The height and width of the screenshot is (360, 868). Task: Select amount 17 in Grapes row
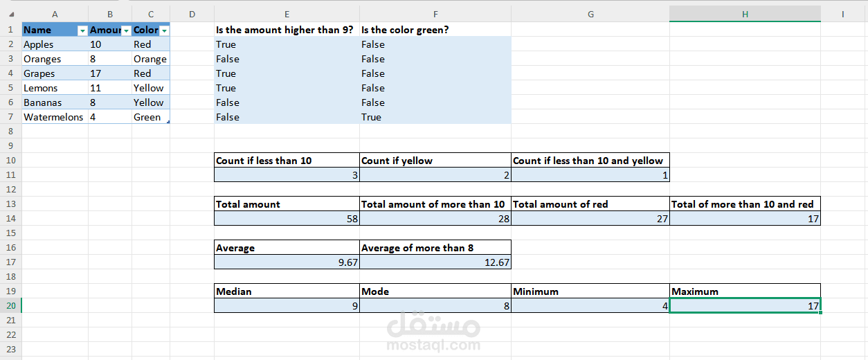point(110,73)
